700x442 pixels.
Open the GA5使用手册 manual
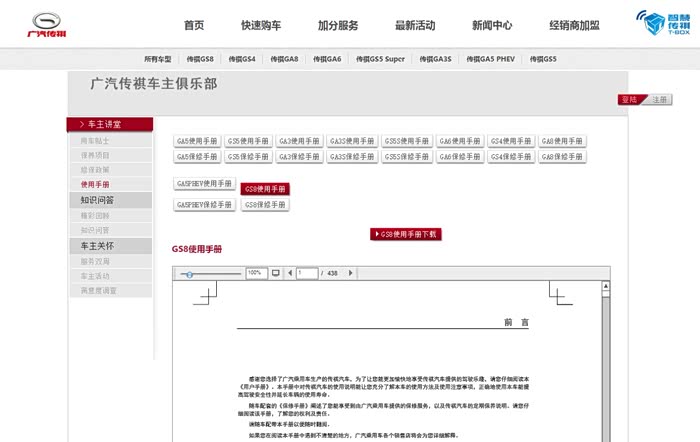[x=195, y=141]
